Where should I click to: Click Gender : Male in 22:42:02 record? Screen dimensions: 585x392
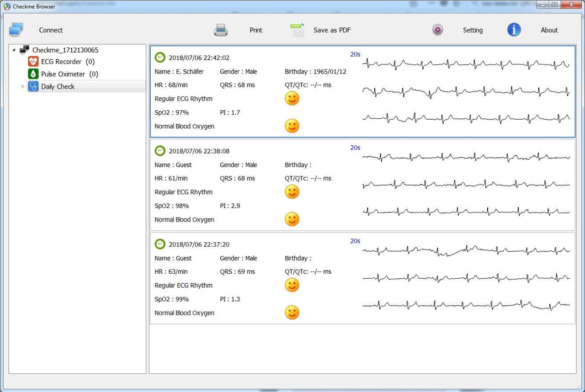click(x=239, y=71)
